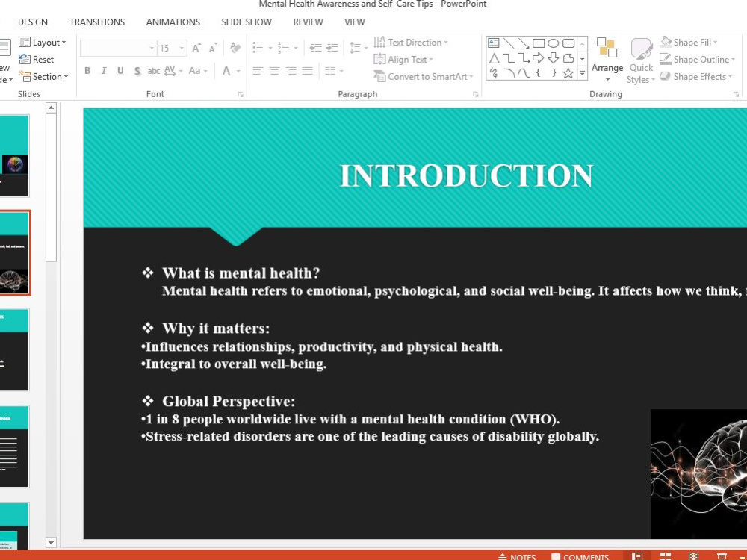Click the Reset button
The image size is (747, 560).
[x=42, y=60]
